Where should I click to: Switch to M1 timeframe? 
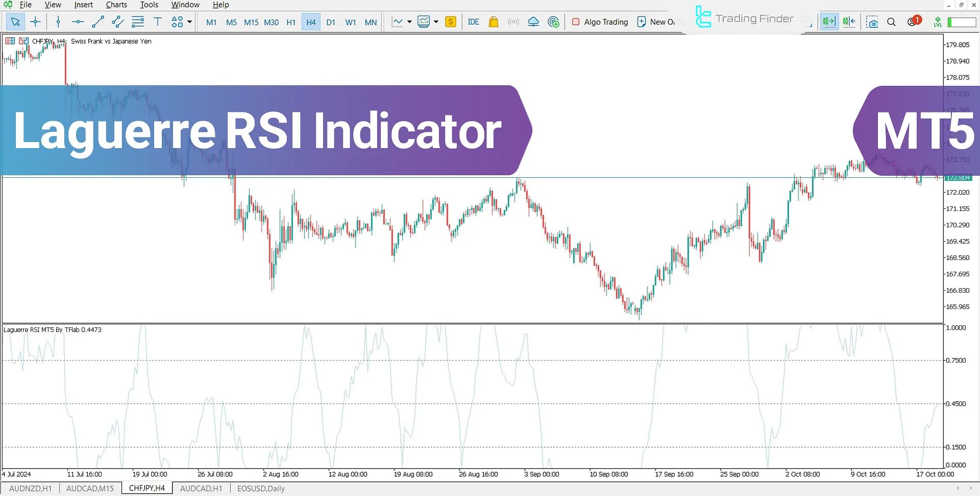point(211,22)
